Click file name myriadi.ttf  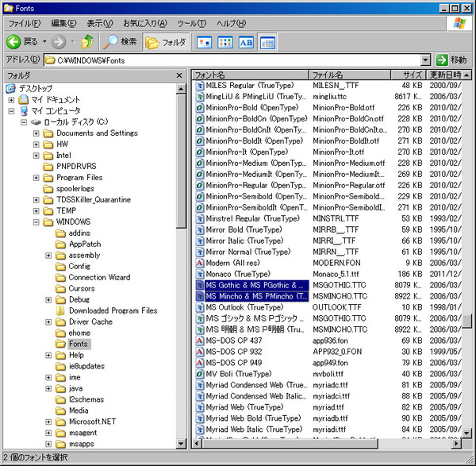click(x=329, y=429)
